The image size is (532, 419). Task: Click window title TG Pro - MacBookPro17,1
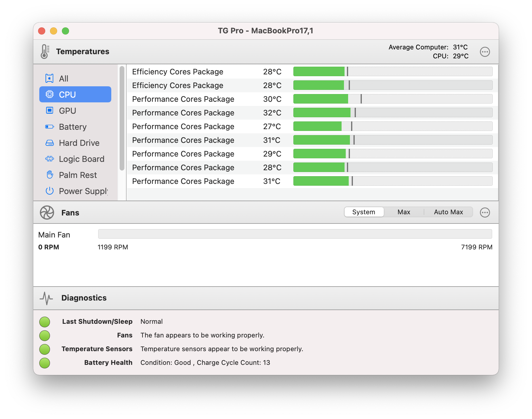pyautogui.click(x=265, y=31)
